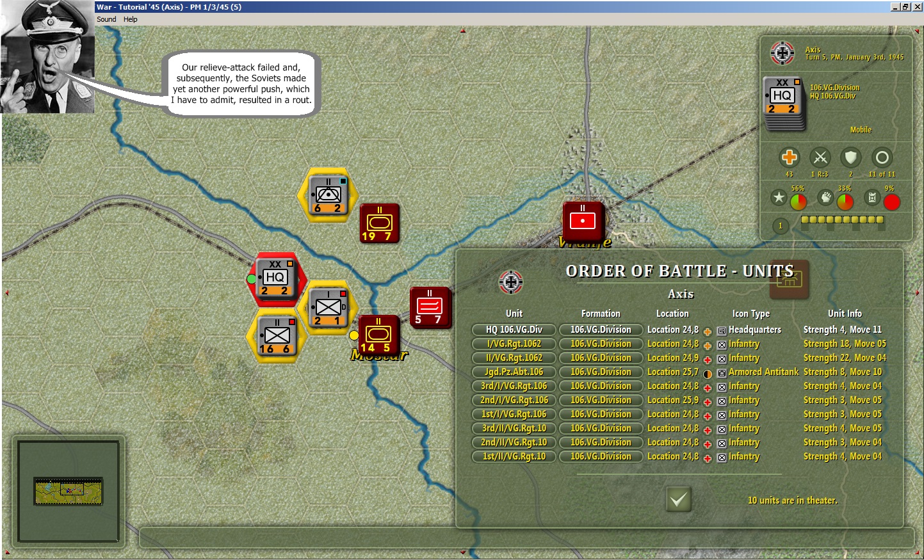Click the map scroll arrow on the right edge

pyautogui.click(x=918, y=293)
